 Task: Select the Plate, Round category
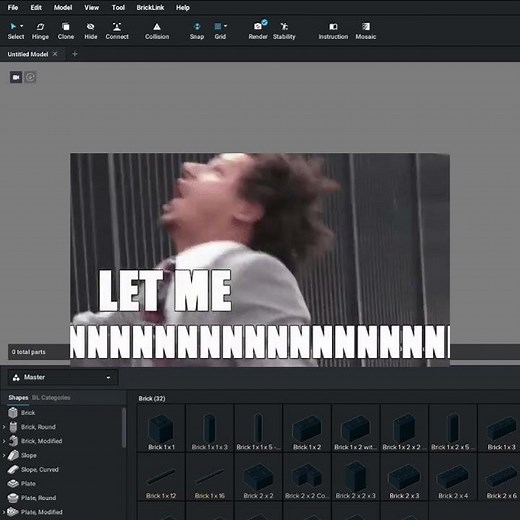coord(38,498)
